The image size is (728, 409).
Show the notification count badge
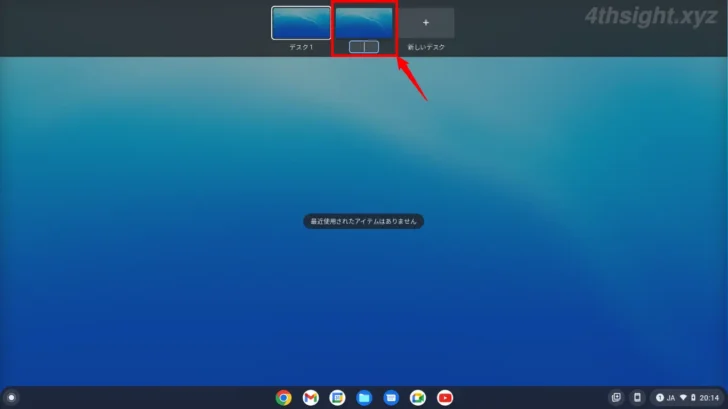pyautogui.click(x=659, y=397)
